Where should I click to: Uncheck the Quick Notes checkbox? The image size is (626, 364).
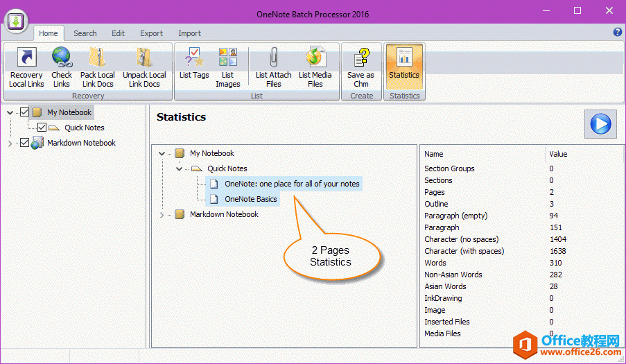pyautogui.click(x=42, y=128)
